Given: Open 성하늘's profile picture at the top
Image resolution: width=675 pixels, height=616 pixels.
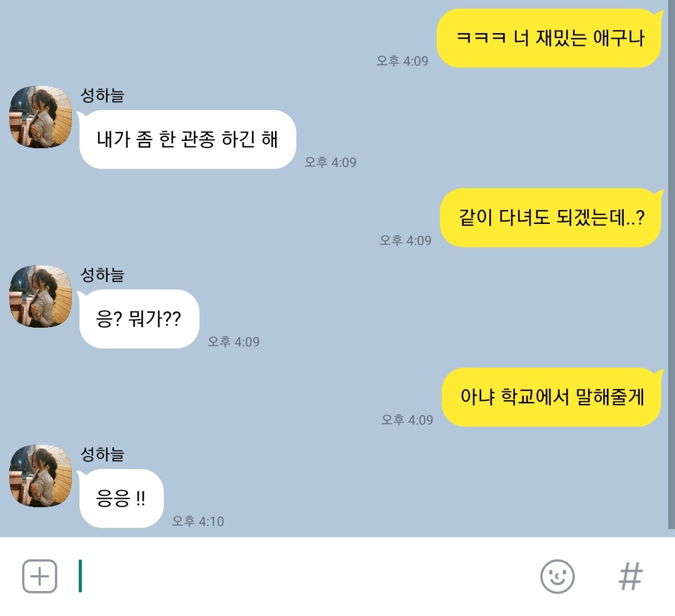Looking at the screenshot, I should pyautogui.click(x=41, y=117).
